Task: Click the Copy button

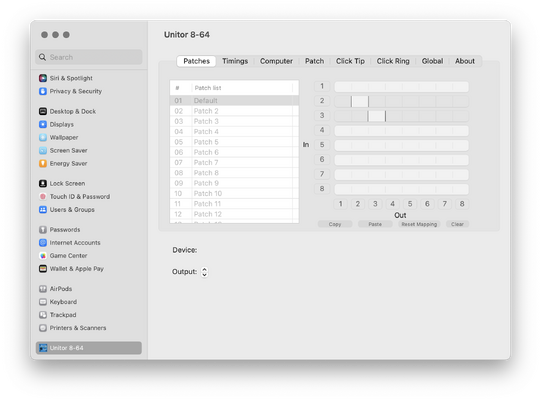Action: tap(335, 224)
